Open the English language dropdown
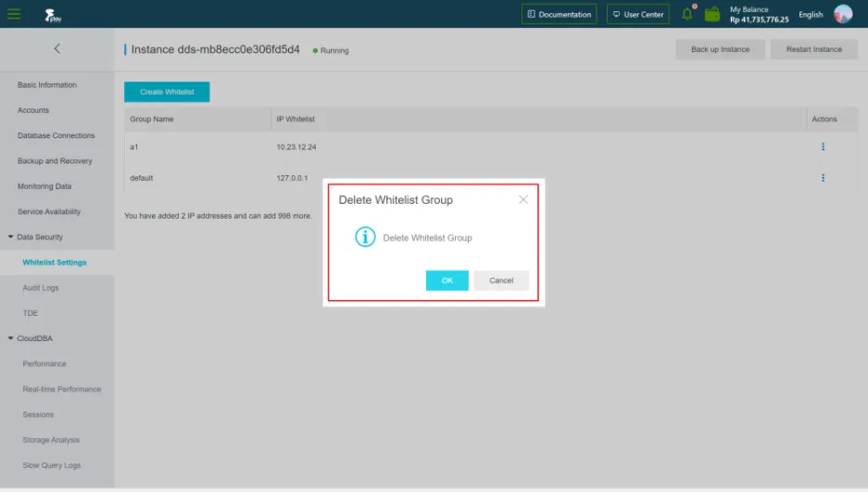 811,15
